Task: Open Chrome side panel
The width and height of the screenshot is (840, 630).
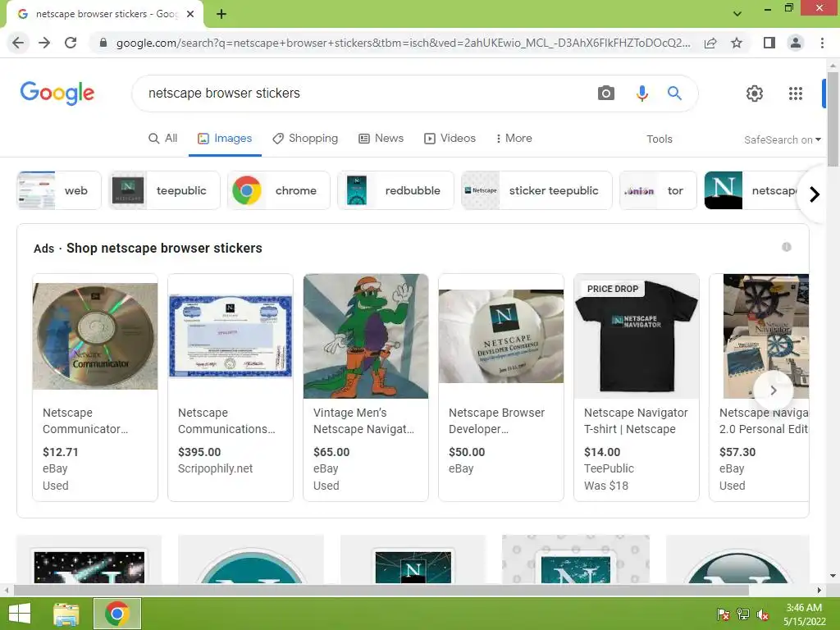Action: click(769, 43)
